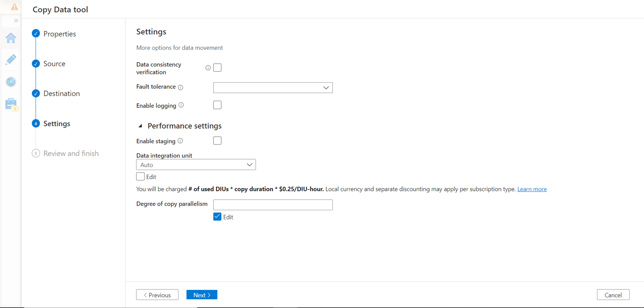This screenshot has height=308, width=644.
Task: Tick the Enable staging checkbox
Action: 217,141
